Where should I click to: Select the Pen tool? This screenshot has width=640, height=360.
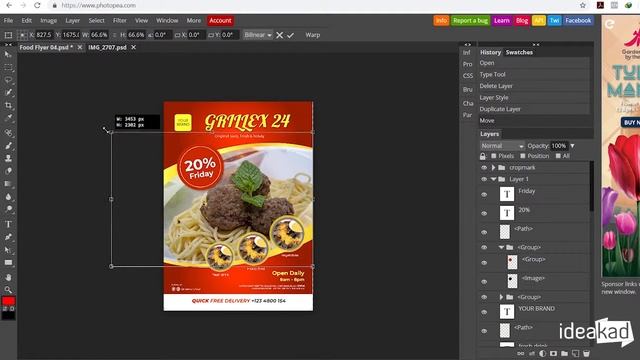tap(8, 237)
